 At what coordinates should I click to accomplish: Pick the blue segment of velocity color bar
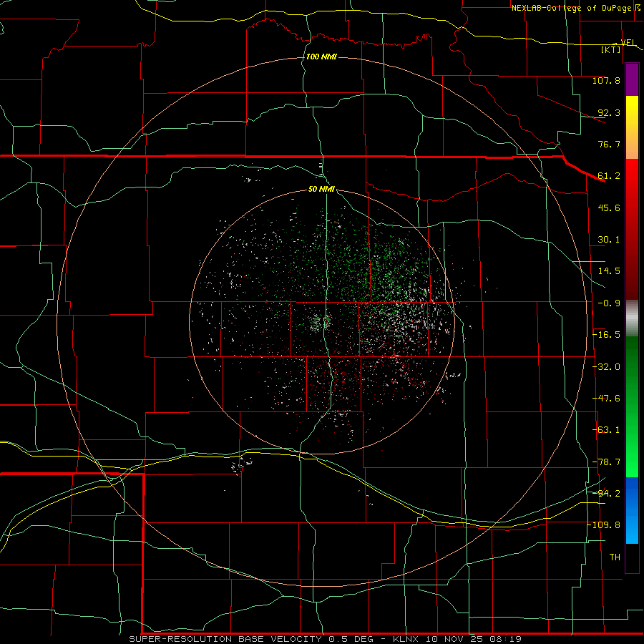point(632,510)
